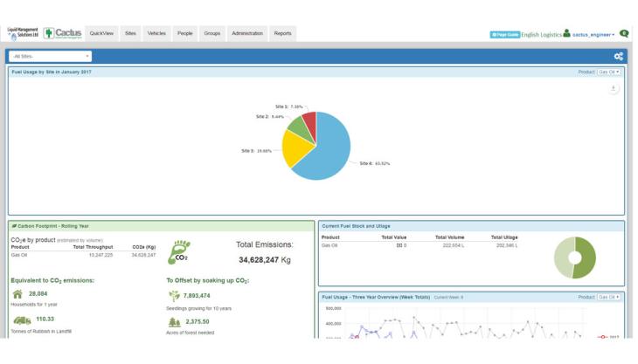The width and height of the screenshot is (638, 364).
Task: Open the Administration tab
Action: click(247, 33)
